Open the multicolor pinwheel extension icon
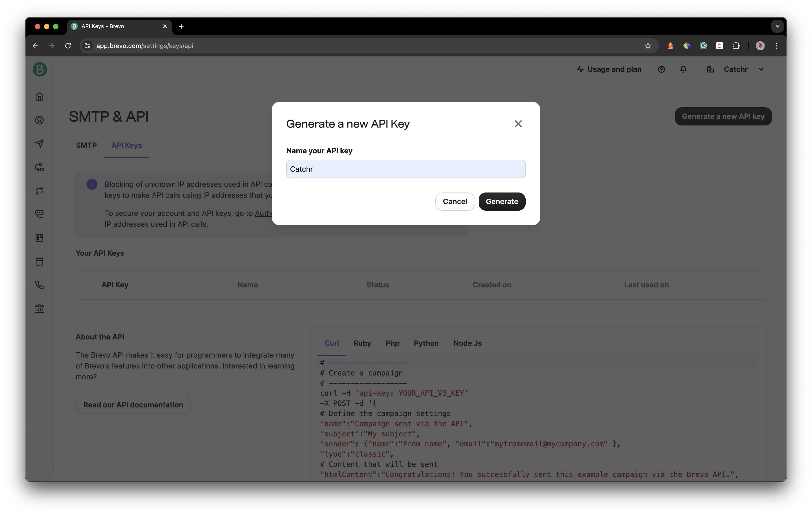Image resolution: width=812 pixels, height=515 pixels. pyautogui.click(x=687, y=46)
